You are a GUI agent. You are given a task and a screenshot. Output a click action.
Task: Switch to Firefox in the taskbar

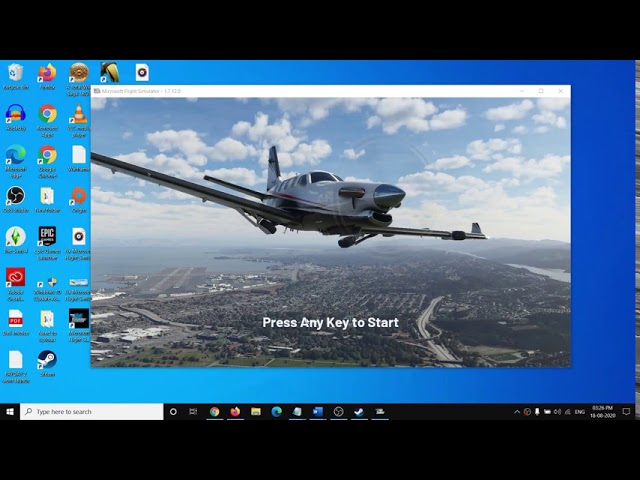coord(235,412)
